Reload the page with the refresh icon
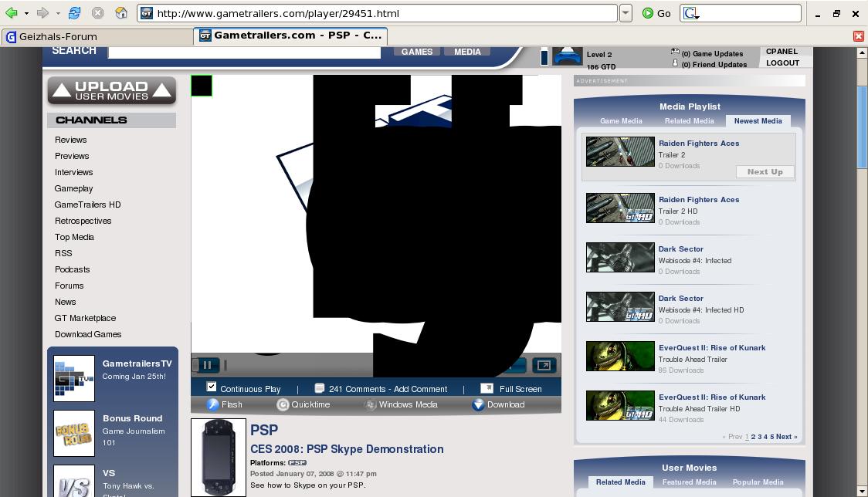 [74, 12]
